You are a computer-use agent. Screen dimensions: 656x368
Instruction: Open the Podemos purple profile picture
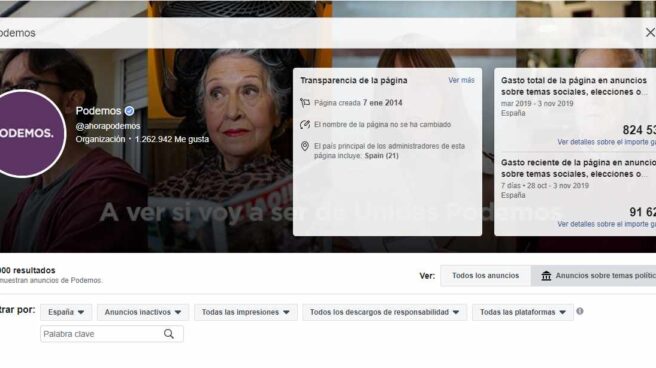pyautogui.click(x=26, y=134)
